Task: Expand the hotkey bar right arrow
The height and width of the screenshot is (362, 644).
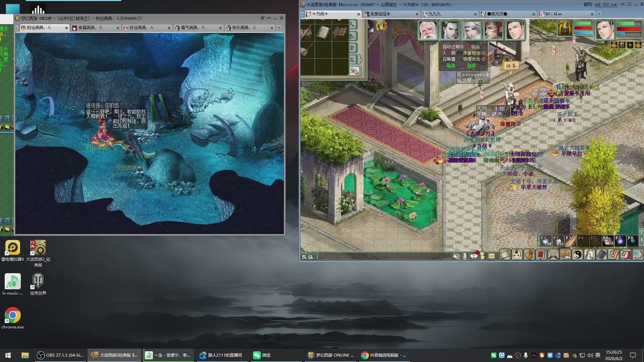Action: [x=641, y=240]
